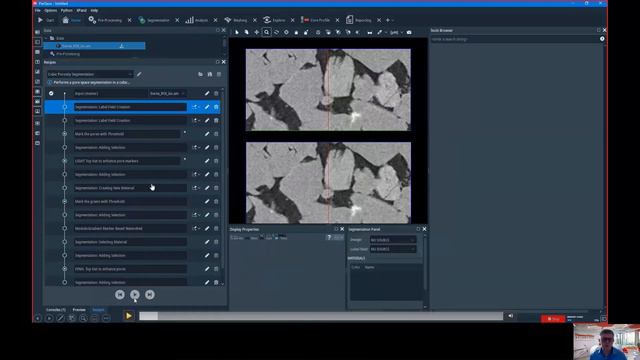Click the yellow video play button
This screenshot has height=360, width=640.
[129, 316]
